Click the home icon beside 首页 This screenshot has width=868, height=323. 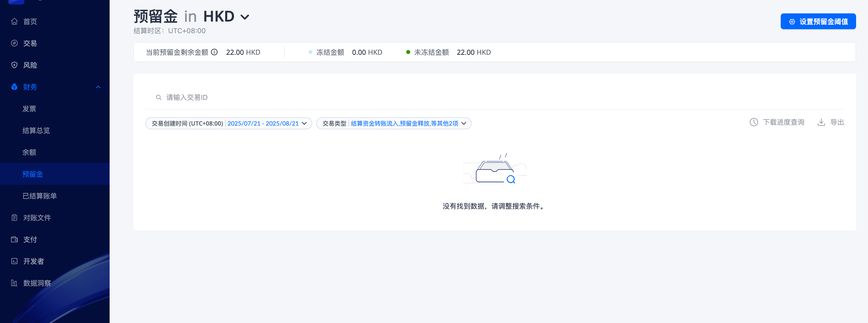point(14,22)
